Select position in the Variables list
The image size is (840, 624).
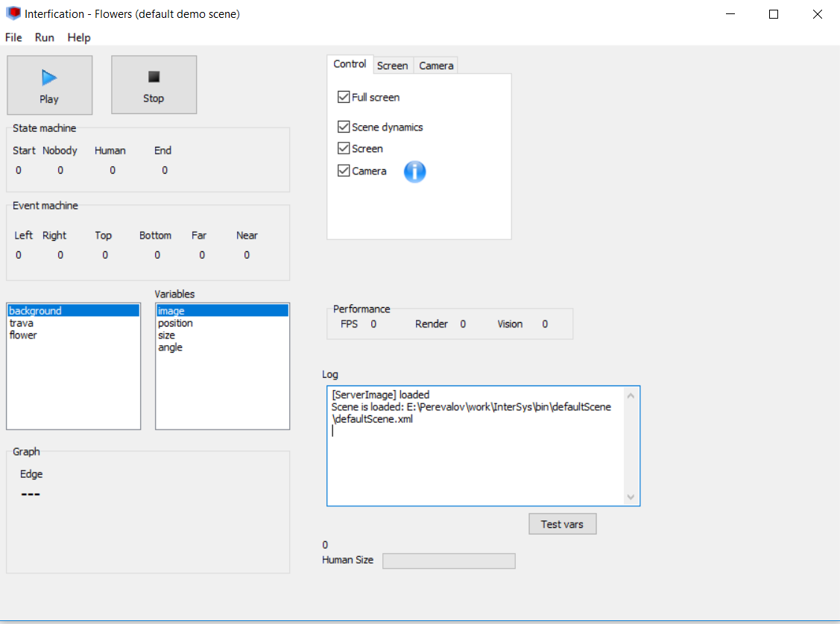tap(175, 323)
